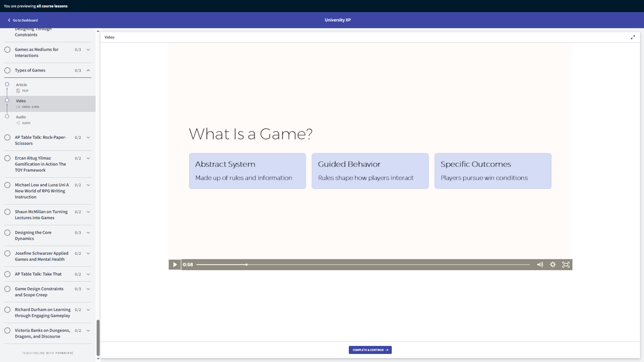The image size is (644, 362).
Task: Click the back arrow to Dashboard
Action: coord(9,20)
